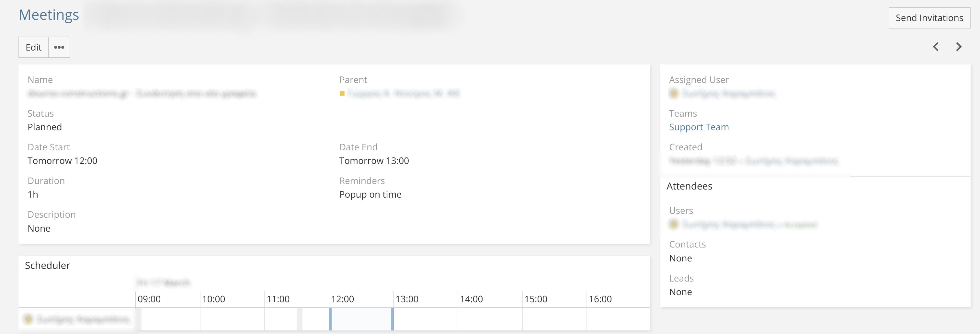The width and height of the screenshot is (980, 334).
Task: Open the three-dots actions dropdown
Action: click(59, 47)
